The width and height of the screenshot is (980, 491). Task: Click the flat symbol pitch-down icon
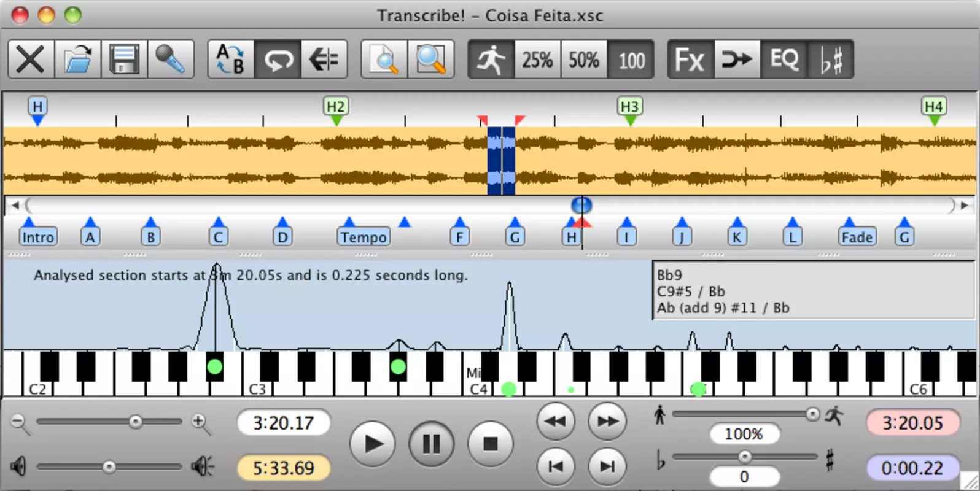pyautogui.click(x=661, y=460)
